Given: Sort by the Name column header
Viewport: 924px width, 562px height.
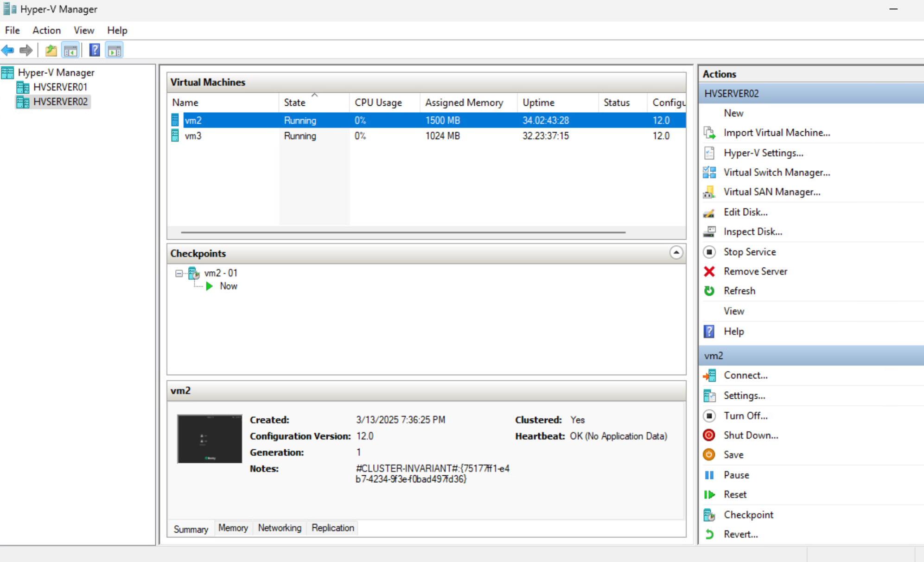Looking at the screenshot, I should pyautogui.click(x=223, y=103).
